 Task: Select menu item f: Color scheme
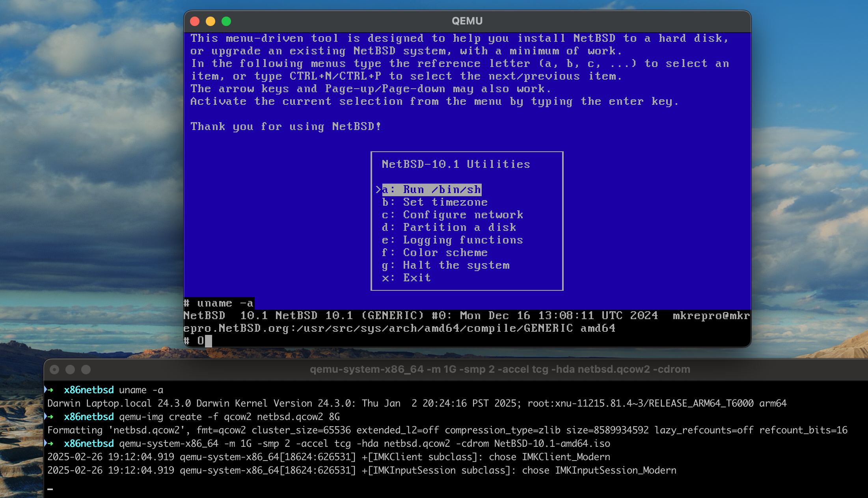pos(435,253)
